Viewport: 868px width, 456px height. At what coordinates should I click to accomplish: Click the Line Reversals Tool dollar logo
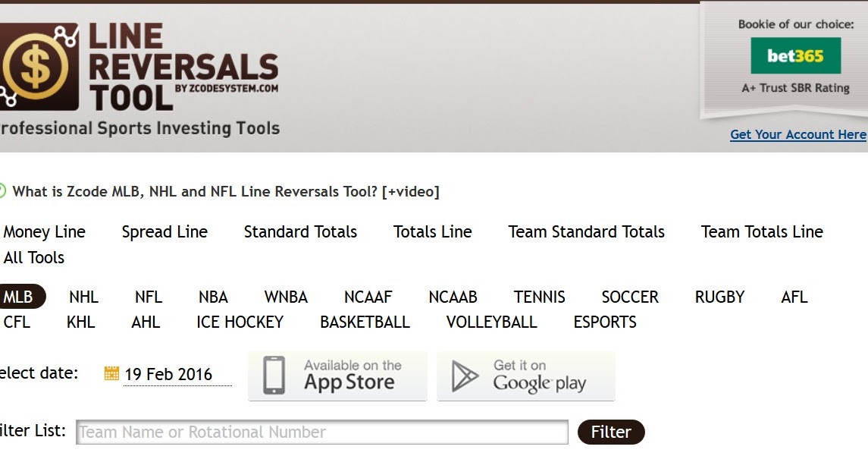pos(39,67)
